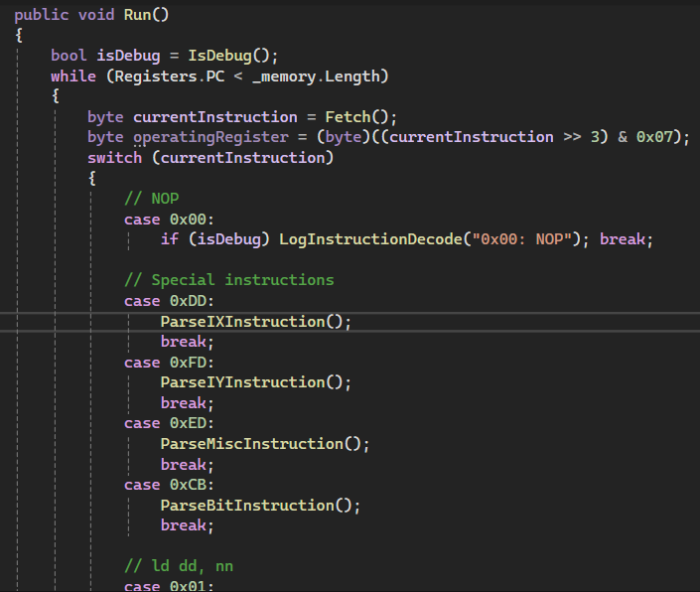The image size is (700, 592).
Task: Click the break after ParseBitInstruction
Action: tap(184, 525)
